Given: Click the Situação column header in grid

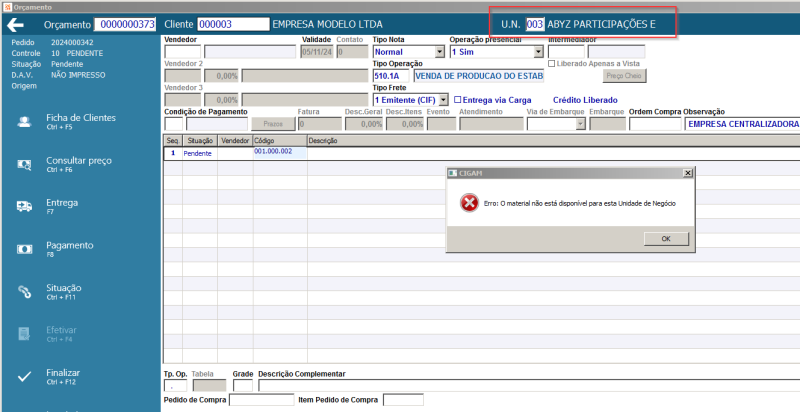Looking at the screenshot, I should click(x=200, y=141).
